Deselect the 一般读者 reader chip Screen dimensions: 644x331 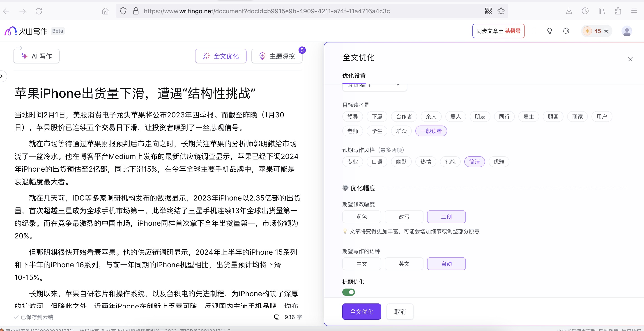(x=431, y=131)
